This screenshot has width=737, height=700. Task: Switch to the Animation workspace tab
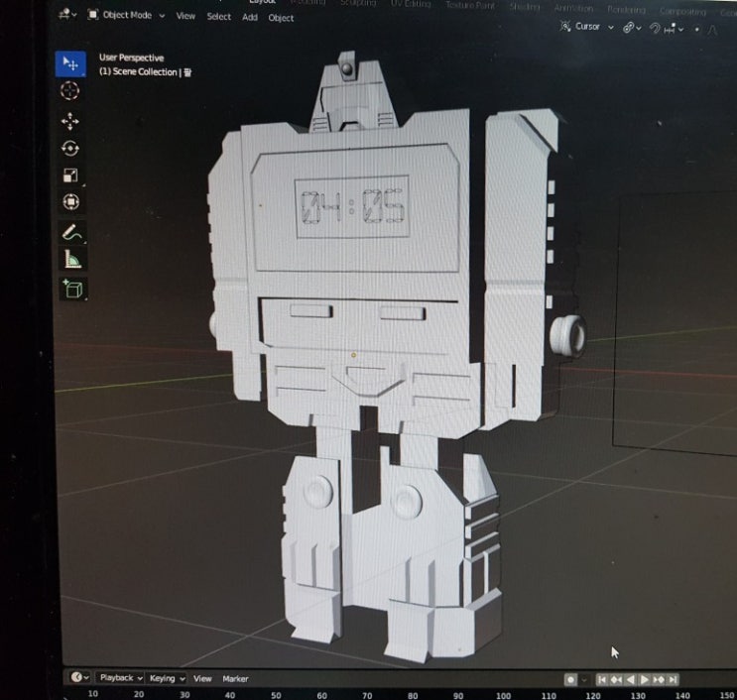pos(573,8)
